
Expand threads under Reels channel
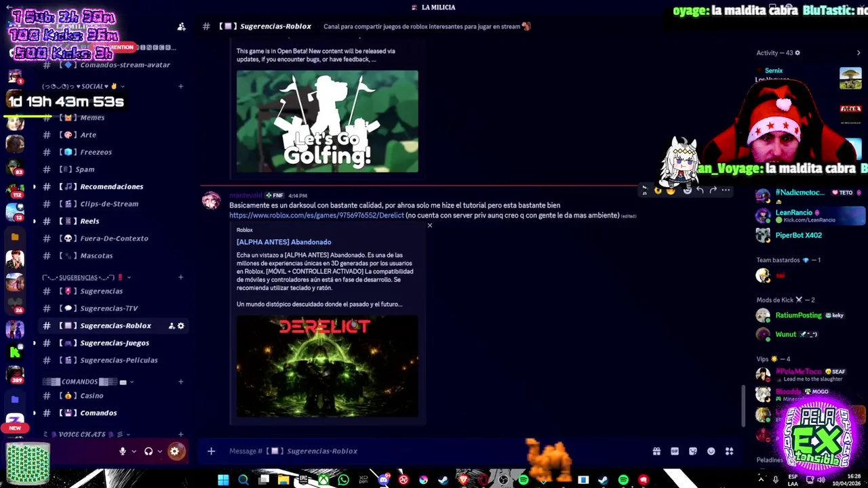pyautogui.click(x=35, y=221)
